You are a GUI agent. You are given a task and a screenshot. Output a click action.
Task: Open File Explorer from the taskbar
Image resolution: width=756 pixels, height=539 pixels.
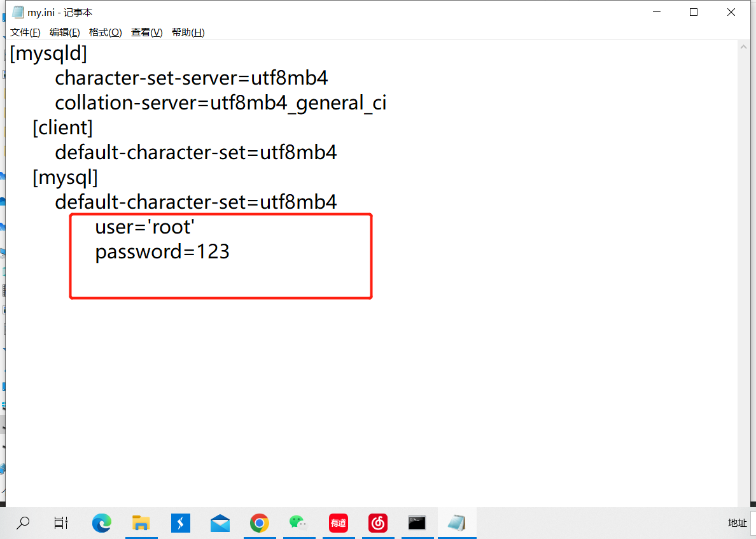tap(141, 523)
